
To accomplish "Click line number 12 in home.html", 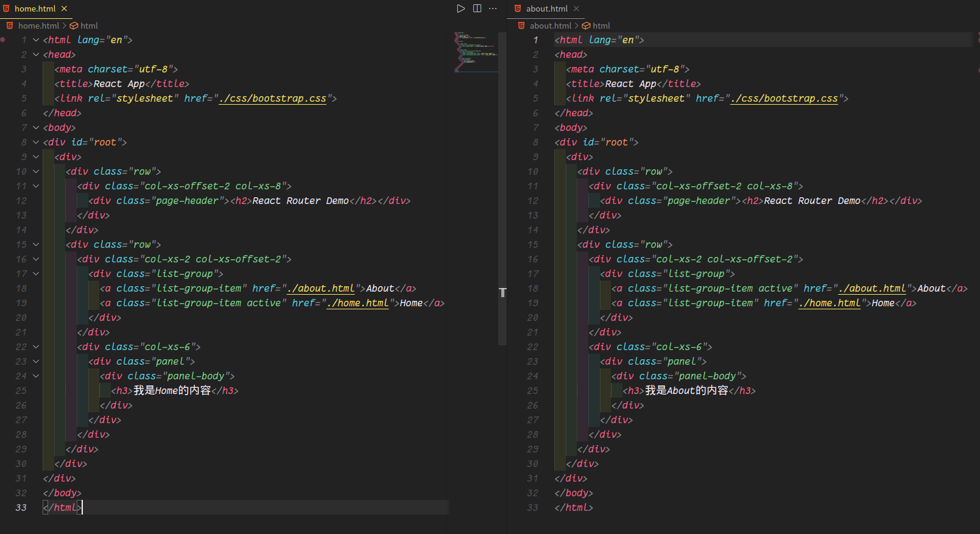I will click(21, 201).
